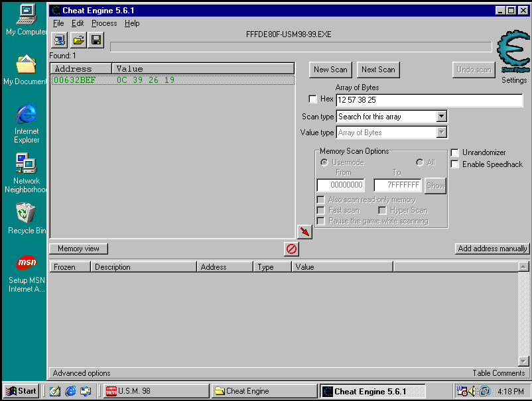Click the Next Scan button

click(378, 70)
